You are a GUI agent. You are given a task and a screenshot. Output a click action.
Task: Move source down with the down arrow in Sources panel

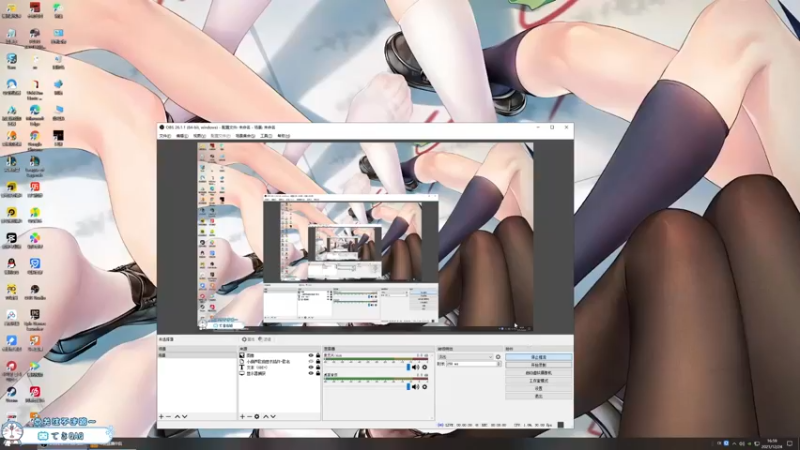[273, 416]
